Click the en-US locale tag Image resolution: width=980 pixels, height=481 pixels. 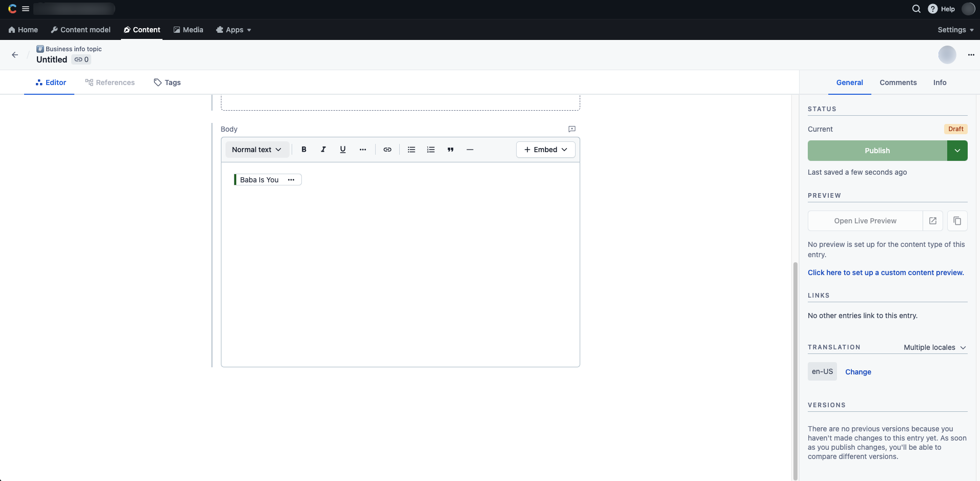click(x=822, y=371)
